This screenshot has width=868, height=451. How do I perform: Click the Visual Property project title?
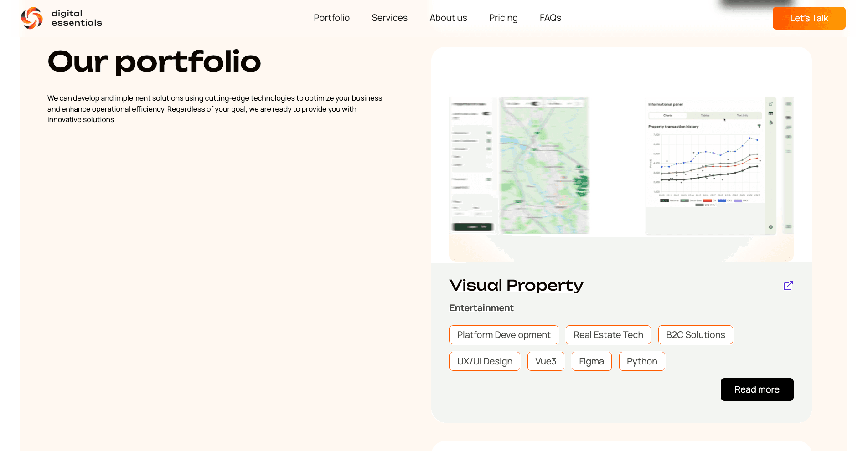click(516, 285)
